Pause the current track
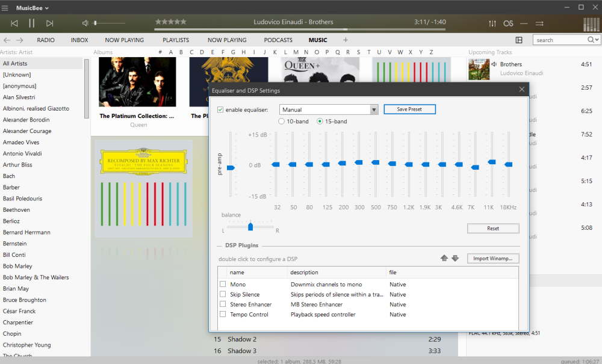Screen dimensions: 602x364 click(x=31, y=23)
